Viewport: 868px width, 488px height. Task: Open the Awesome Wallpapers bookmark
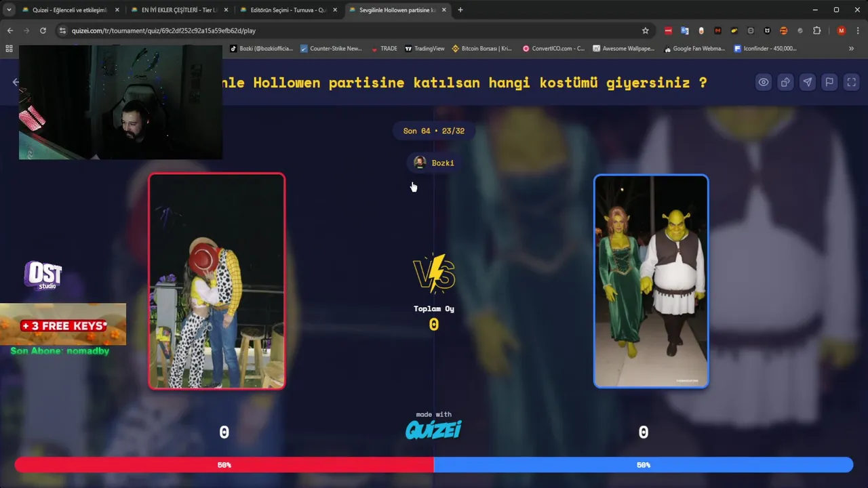coord(623,49)
